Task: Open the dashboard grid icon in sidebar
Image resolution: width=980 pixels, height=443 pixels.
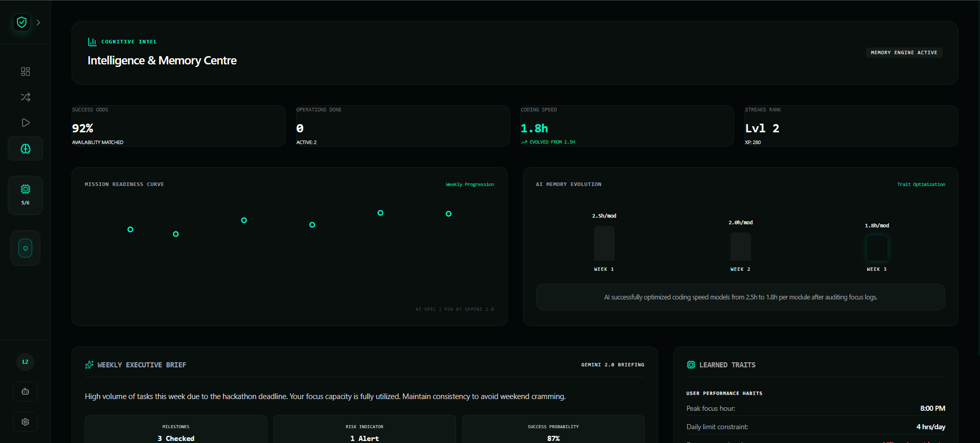Action: coord(26,72)
